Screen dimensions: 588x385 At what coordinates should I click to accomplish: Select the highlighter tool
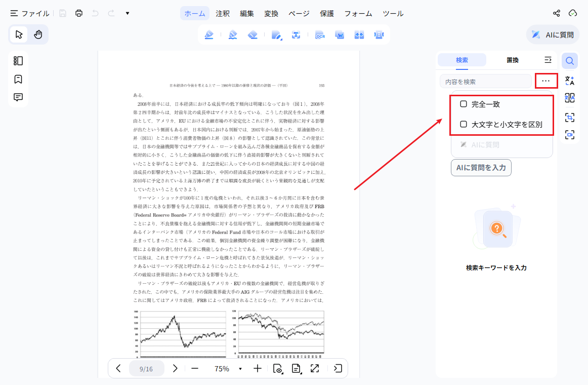coord(209,35)
